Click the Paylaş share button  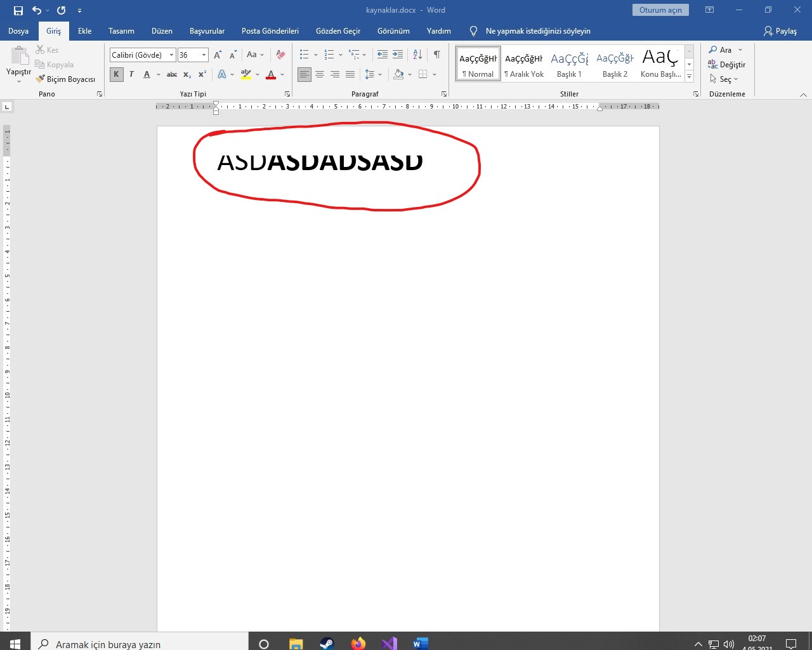click(x=780, y=30)
